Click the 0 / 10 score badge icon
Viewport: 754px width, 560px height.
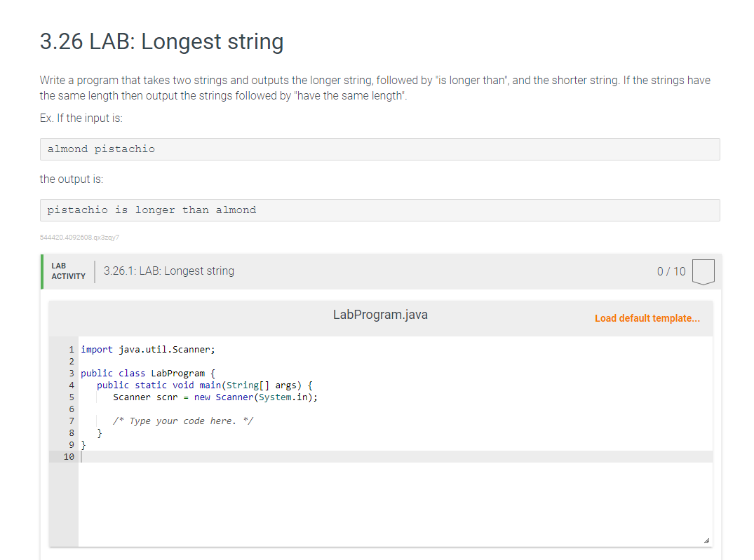(703, 272)
